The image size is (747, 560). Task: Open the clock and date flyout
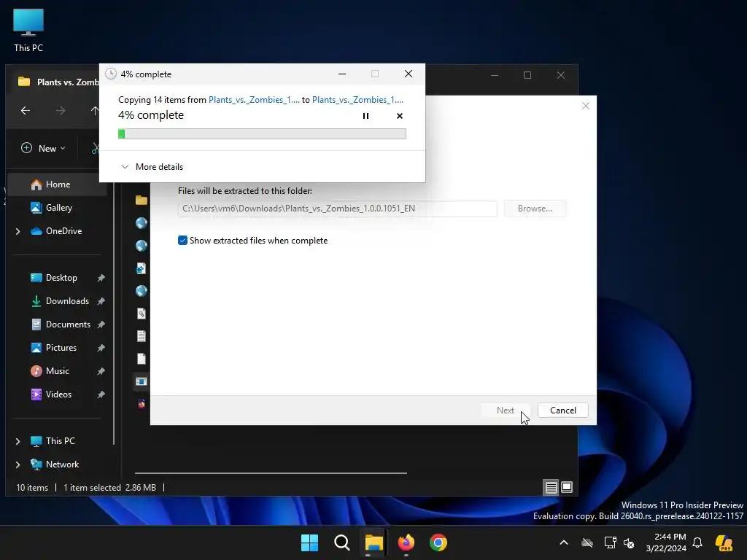coord(665,542)
